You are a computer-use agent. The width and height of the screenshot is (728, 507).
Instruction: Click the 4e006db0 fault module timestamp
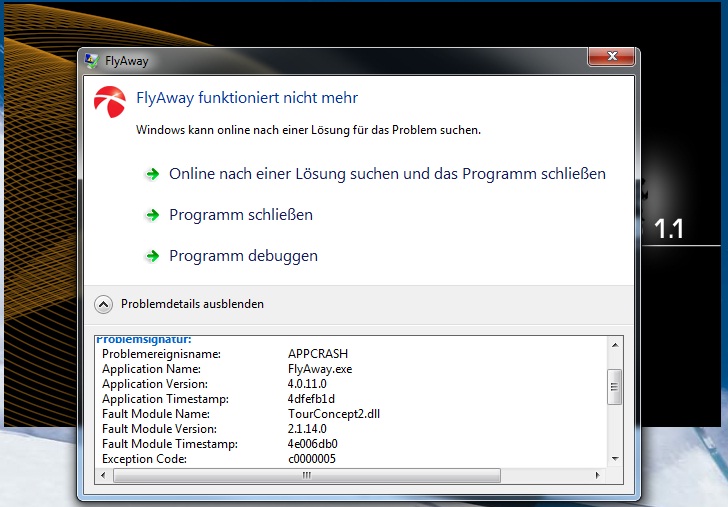312,444
